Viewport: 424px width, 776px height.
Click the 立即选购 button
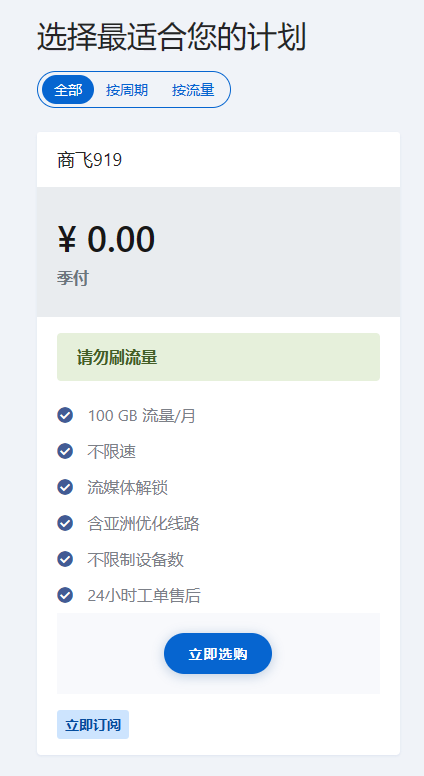[x=218, y=654]
